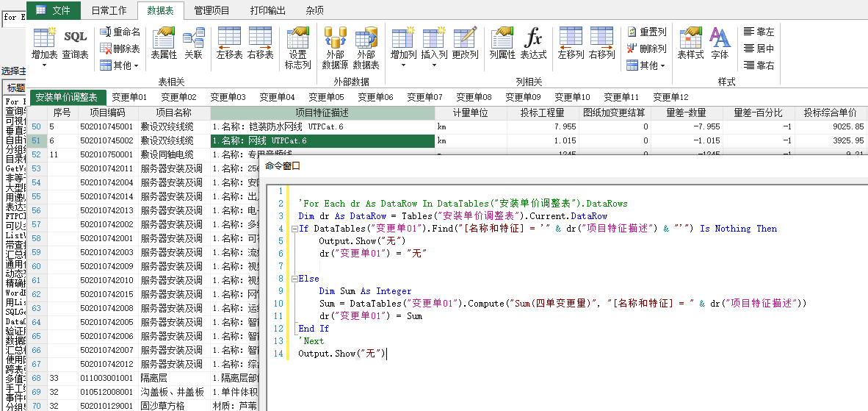This screenshot has width=868, height=411.
Task: Collapse the Else code block
Action: [x=293, y=279]
